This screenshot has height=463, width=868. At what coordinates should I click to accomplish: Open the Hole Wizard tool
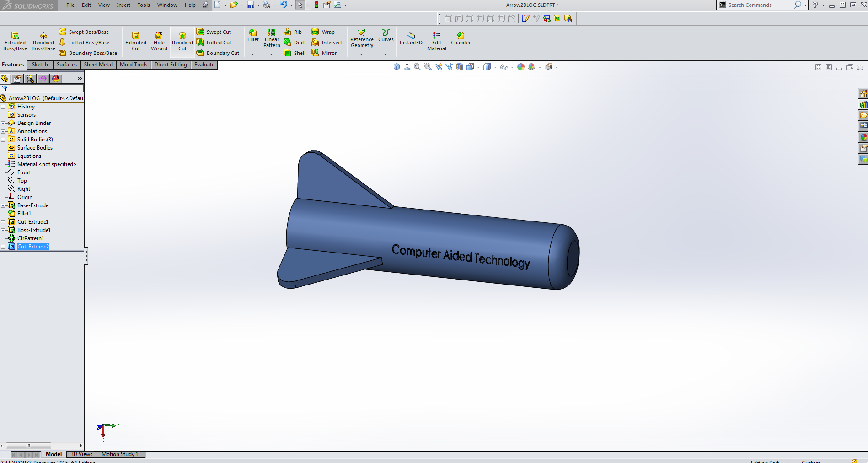[x=159, y=41]
